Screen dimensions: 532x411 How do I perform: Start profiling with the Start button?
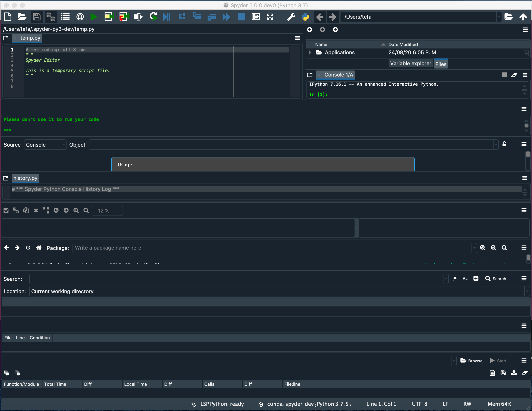(x=498, y=361)
